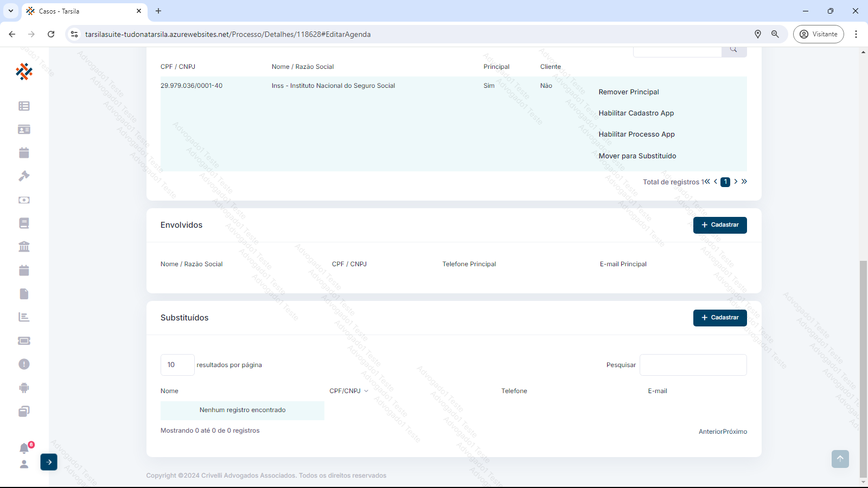Focus the Pesquisar search field
868x488 pixels.
[693, 365]
